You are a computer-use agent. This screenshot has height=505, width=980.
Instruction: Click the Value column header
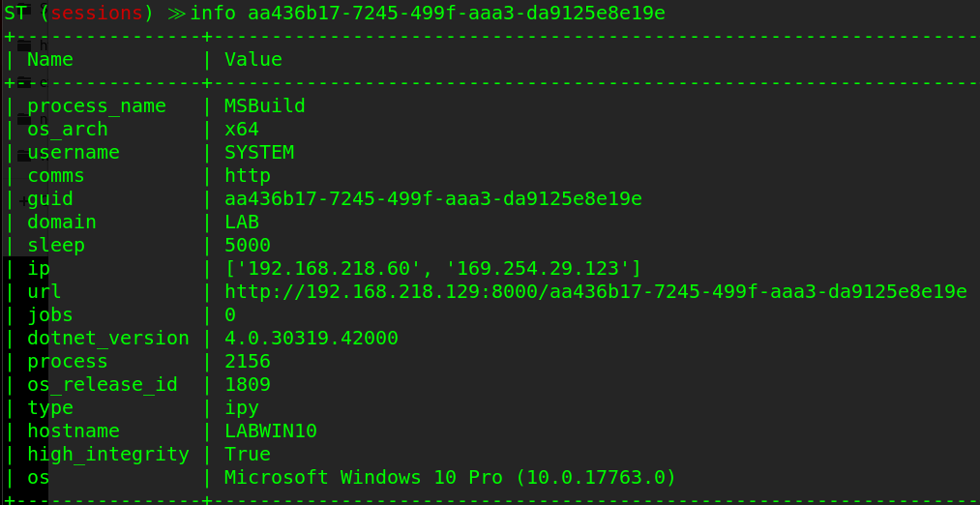point(252,59)
